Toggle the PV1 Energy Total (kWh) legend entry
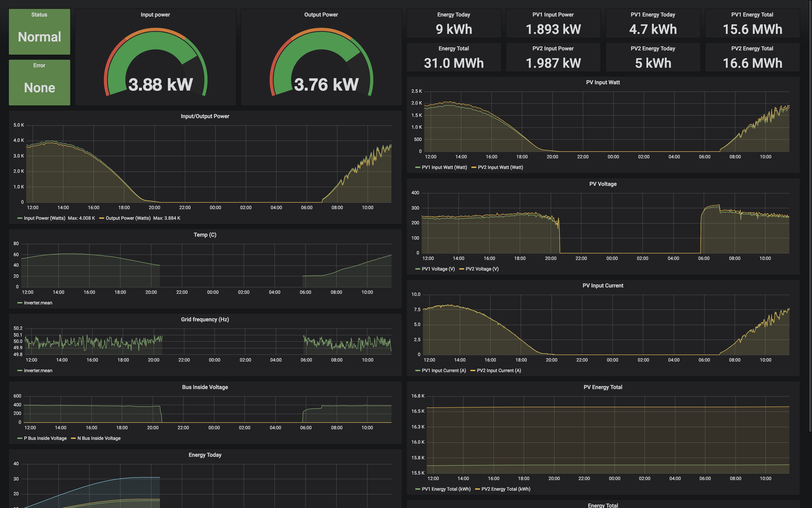Screen dimensions: 812x508 pos(446,489)
